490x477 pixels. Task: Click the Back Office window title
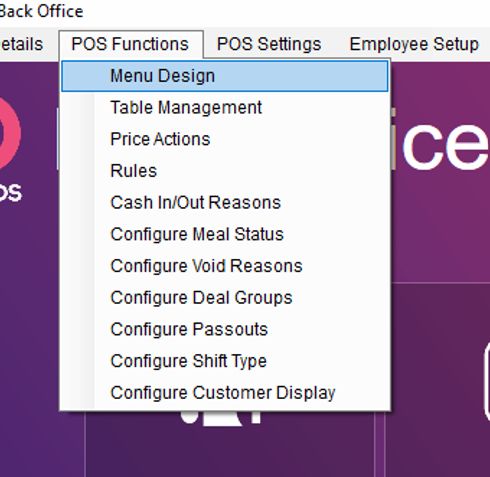[x=41, y=12]
